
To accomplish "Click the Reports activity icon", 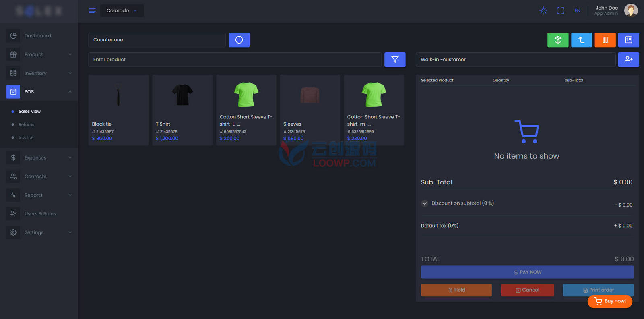I will point(13,195).
